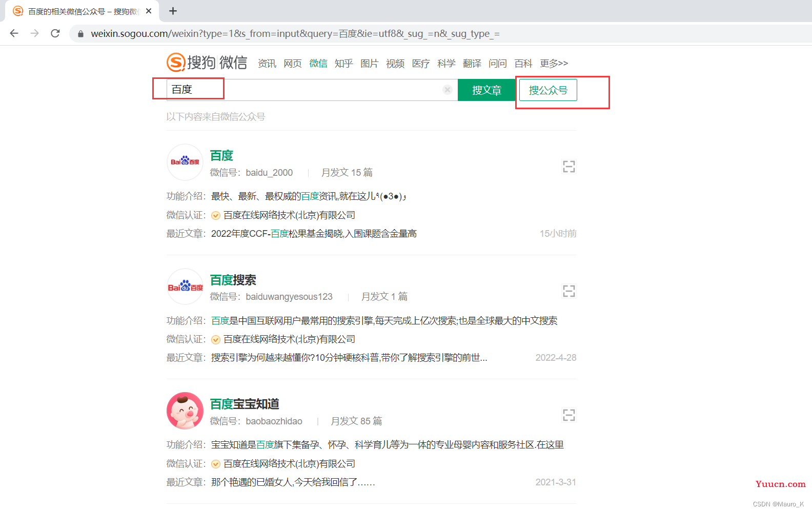Reload the page with refresh icon
The image size is (812, 512).
[55, 33]
